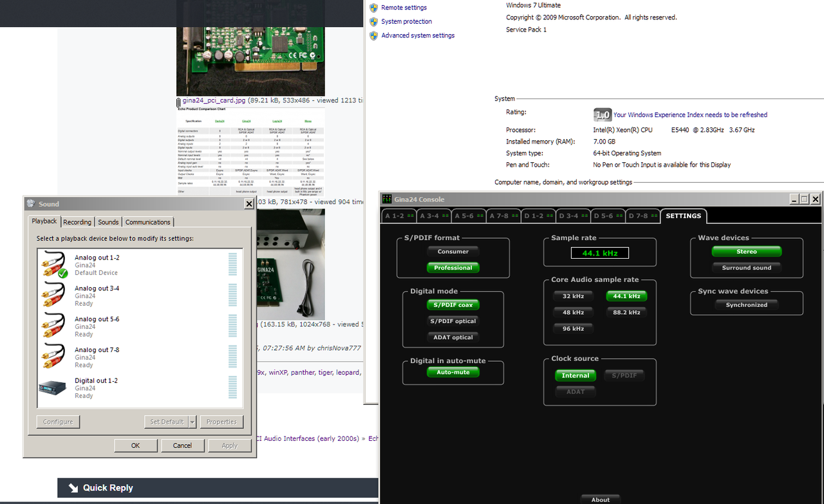Select 32 kHz Core Audio rate
This screenshot has height=504, width=824.
(x=574, y=296)
